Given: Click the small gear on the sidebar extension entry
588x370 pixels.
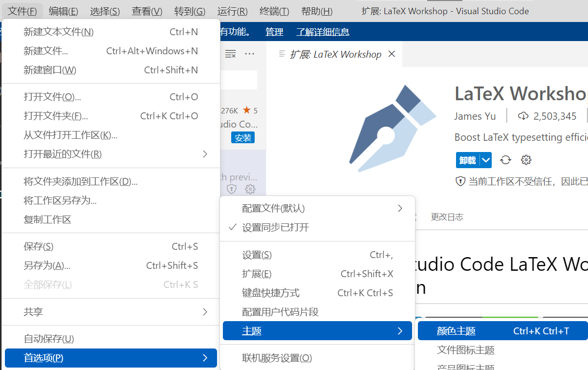Looking at the screenshot, I should coord(250,189).
